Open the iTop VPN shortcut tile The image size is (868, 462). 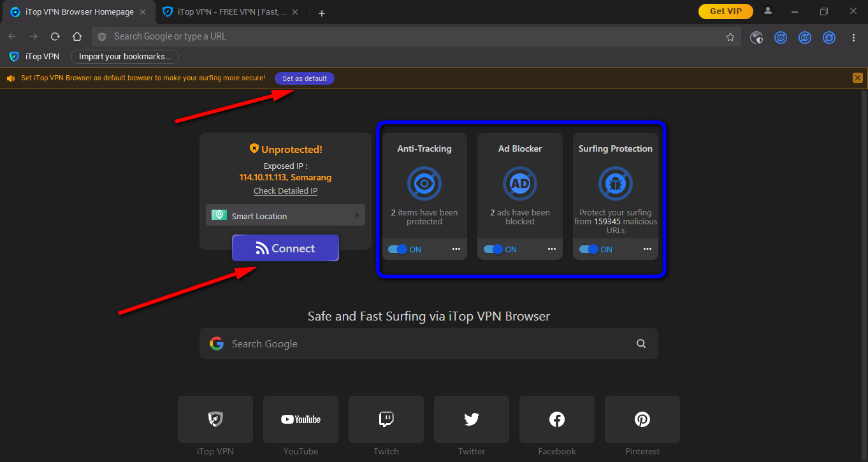pos(215,419)
